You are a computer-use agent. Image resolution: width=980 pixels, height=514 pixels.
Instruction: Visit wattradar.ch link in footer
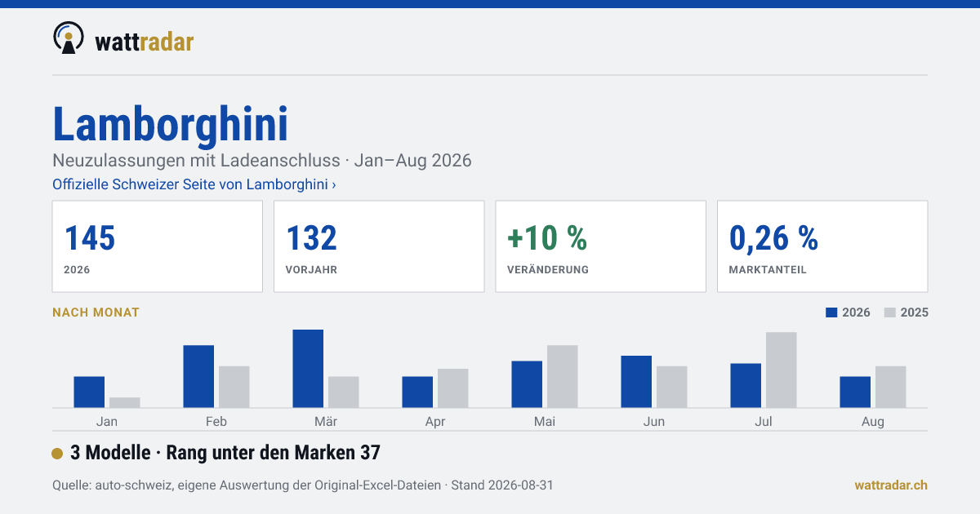(891, 485)
